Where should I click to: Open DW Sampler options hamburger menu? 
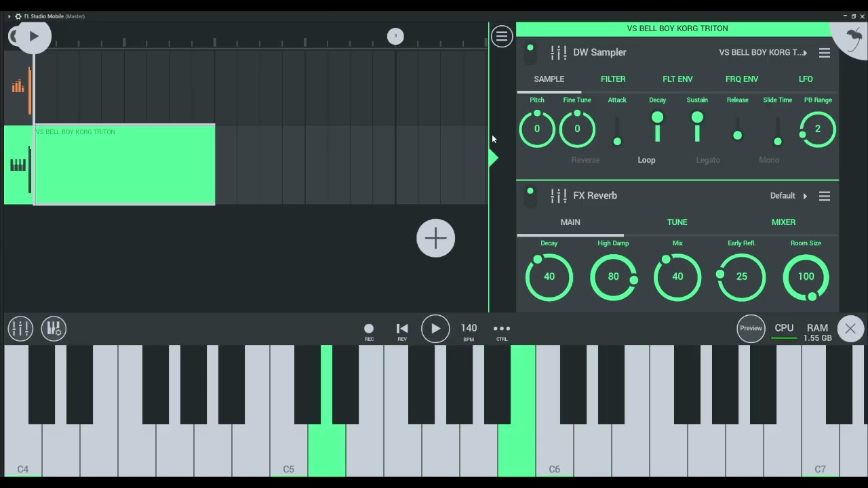click(825, 53)
